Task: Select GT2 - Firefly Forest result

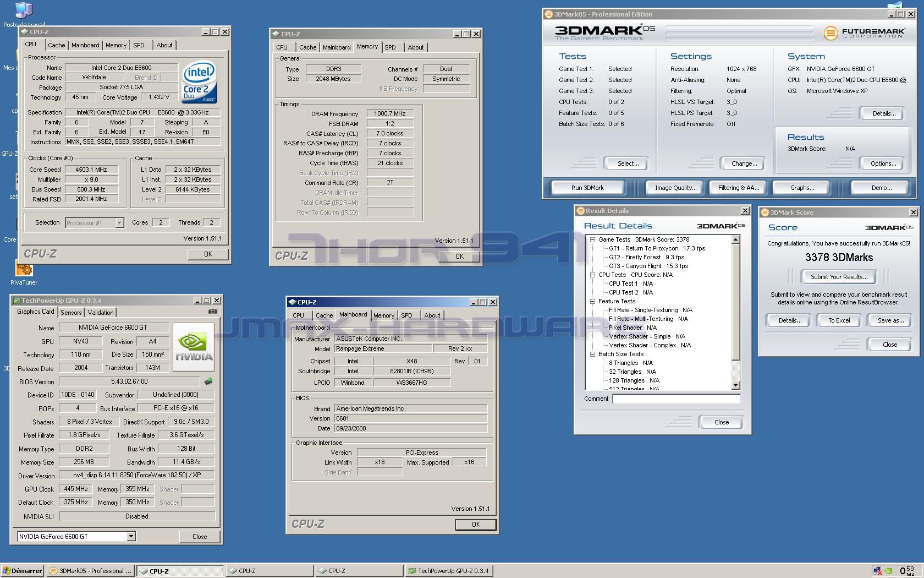Action: tap(646, 257)
